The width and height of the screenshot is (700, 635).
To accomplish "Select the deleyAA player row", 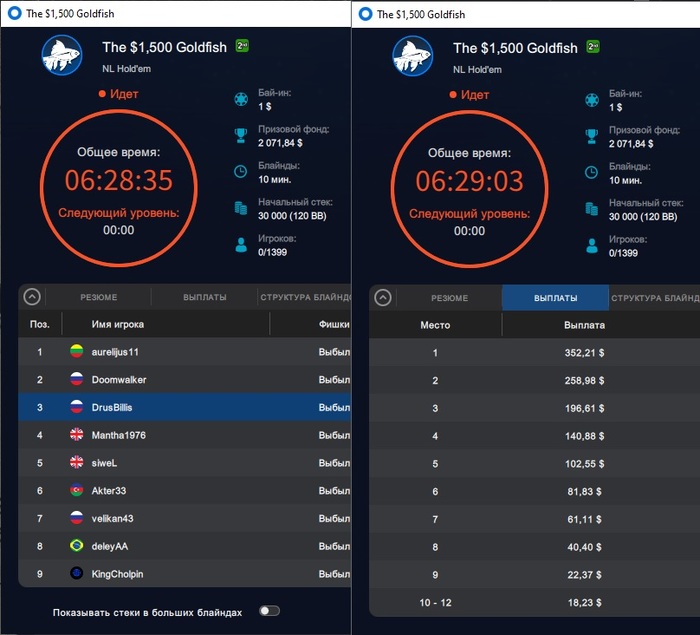I will point(185,546).
